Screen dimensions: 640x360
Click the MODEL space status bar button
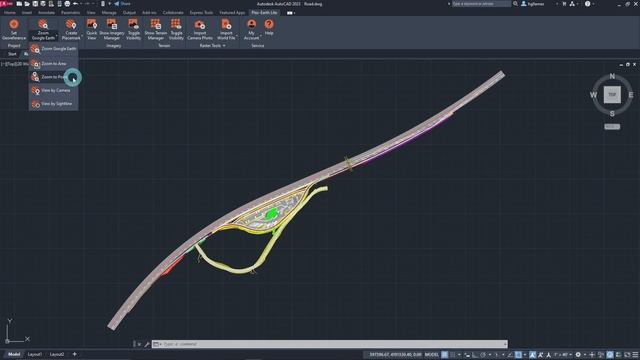pos(432,355)
